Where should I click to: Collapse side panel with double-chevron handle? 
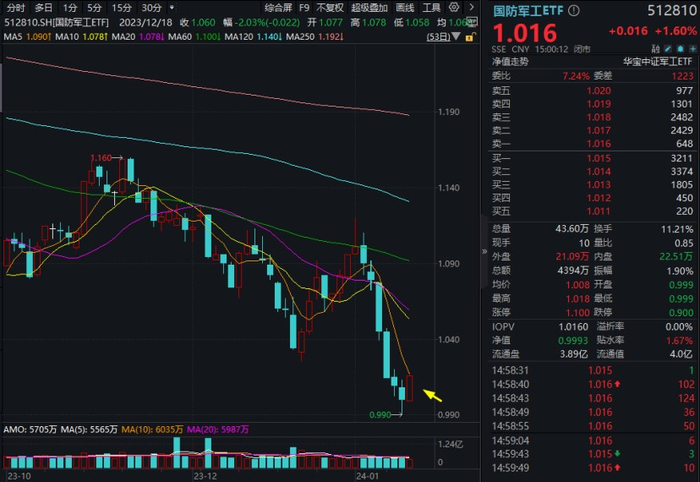(484, 252)
